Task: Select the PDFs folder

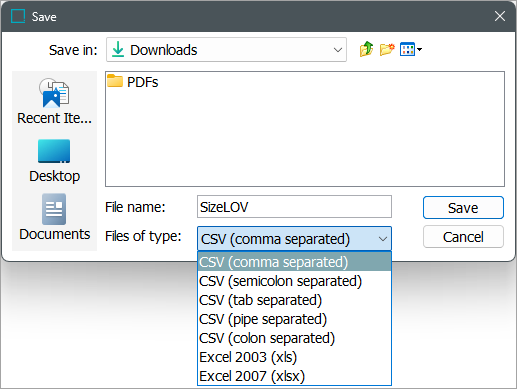Action: pos(133,82)
